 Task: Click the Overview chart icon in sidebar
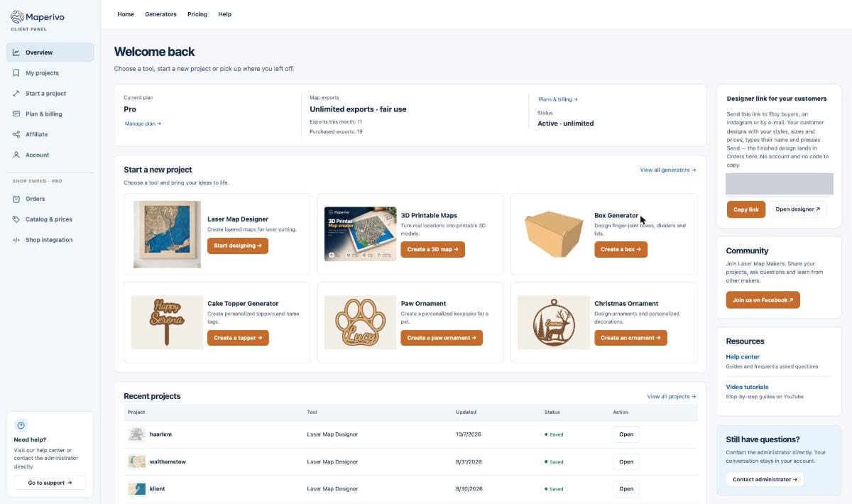click(x=16, y=53)
